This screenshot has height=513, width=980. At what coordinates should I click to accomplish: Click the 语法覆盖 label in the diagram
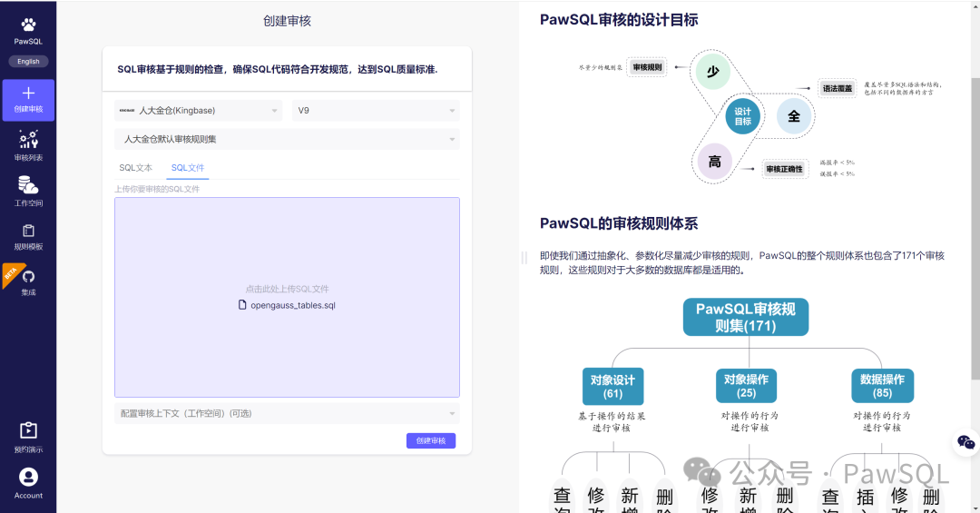838,88
